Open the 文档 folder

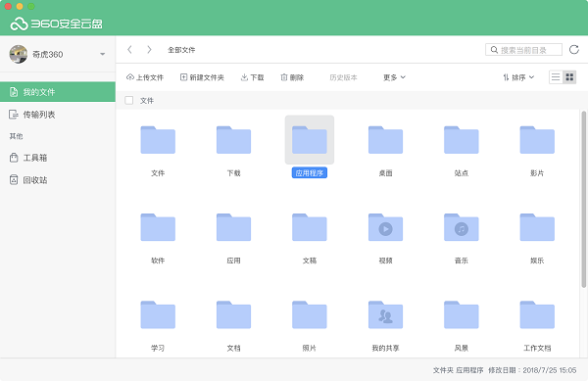(x=233, y=314)
